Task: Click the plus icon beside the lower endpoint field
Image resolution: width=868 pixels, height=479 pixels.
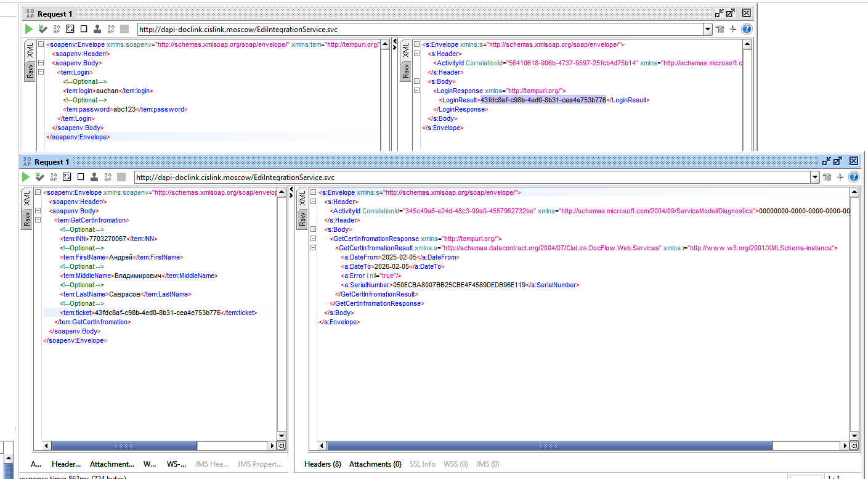Action: [x=840, y=177]
